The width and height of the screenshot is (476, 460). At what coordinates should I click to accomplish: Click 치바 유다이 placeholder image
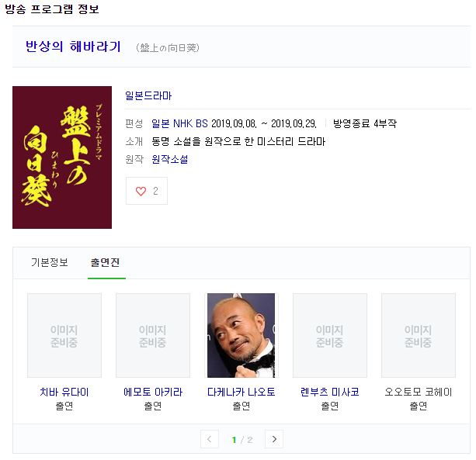pyautogui.click(x=64, y=335)
